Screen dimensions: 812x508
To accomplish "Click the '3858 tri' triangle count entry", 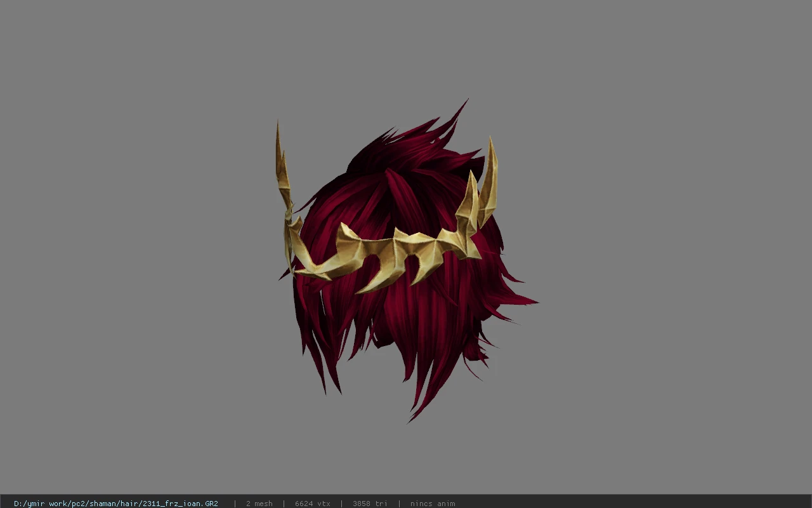I will 370,504.
